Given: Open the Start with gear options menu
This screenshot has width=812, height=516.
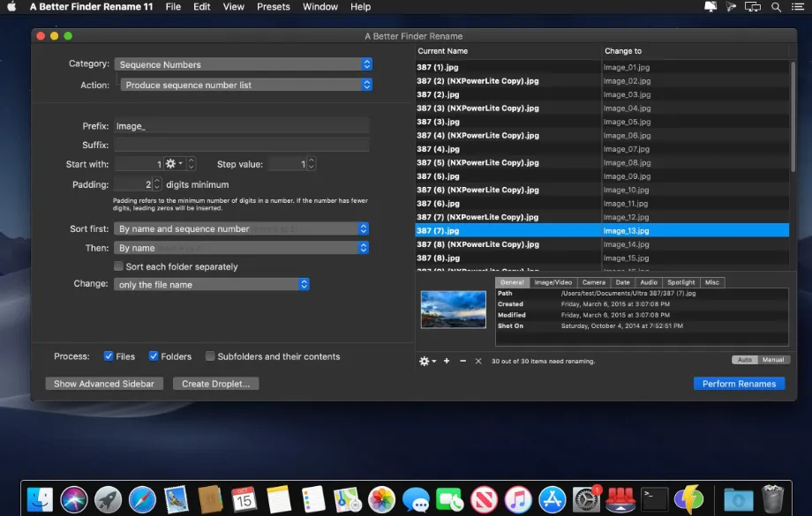Looking at the screenshot, I should (x=174, y=163).
